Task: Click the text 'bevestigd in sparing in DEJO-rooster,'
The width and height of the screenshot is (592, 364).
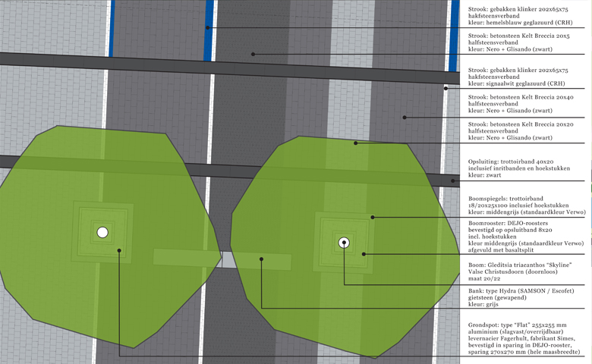Action: point(520,346)
